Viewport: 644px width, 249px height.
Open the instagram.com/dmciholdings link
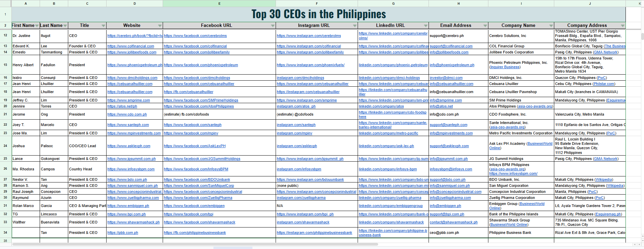(300, 78)
